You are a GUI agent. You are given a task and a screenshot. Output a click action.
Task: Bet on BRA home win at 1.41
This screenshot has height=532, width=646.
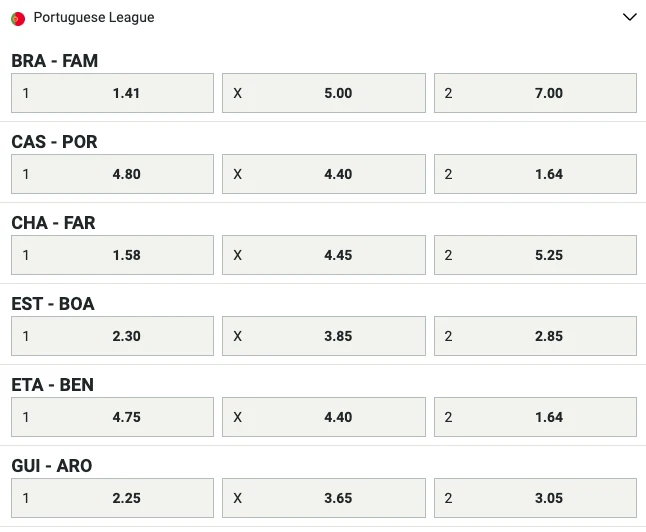tap(112, 93)
